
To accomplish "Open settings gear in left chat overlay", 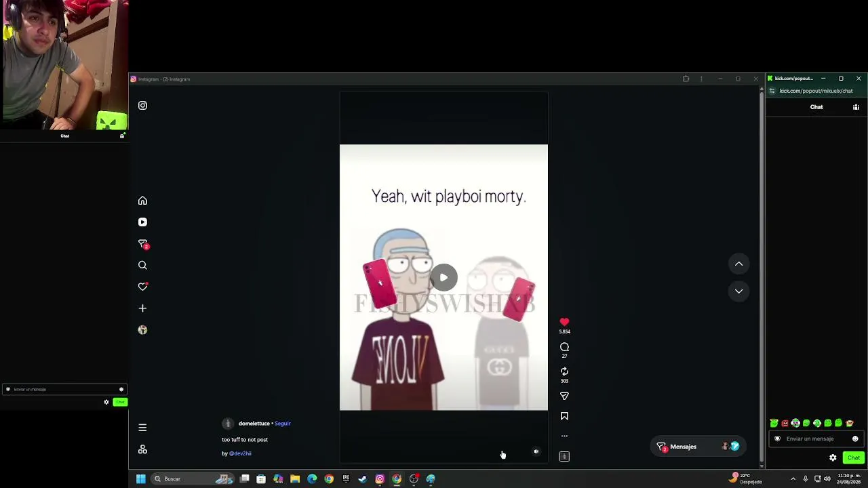I will [106, 402].
